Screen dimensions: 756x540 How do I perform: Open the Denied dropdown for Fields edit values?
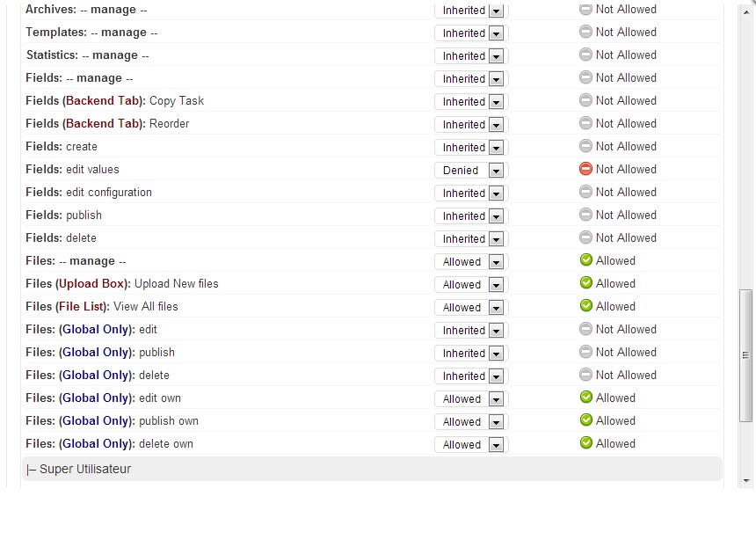[471, 170]
